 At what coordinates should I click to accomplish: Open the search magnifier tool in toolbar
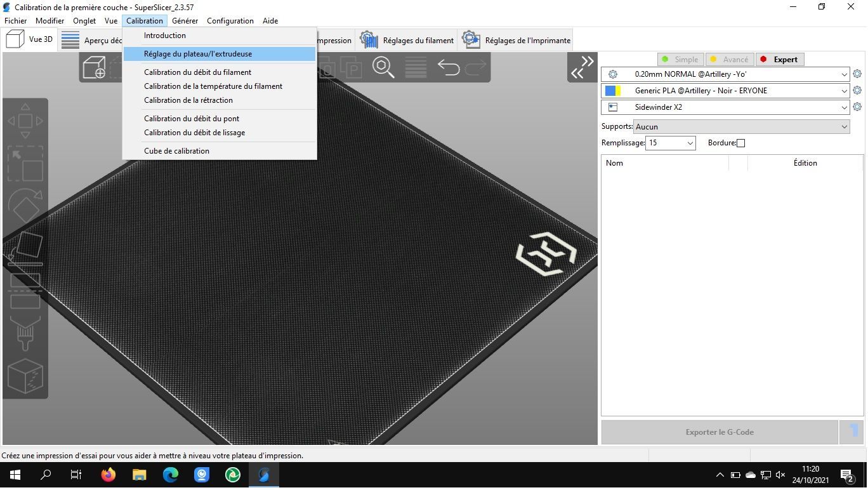(383, 67)
